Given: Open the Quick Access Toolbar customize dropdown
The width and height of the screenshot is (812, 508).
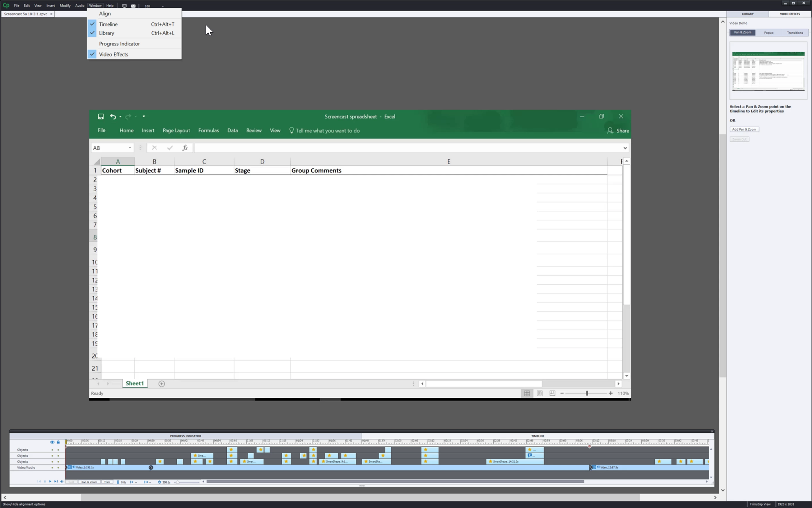Looking at the screenshot, I should (x=144, y=116).
